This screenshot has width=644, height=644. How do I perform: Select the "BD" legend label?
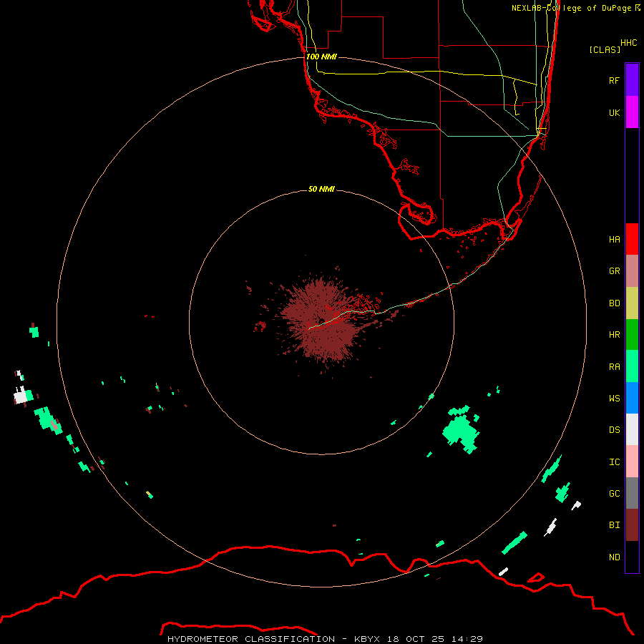click(x=614, y=303)
